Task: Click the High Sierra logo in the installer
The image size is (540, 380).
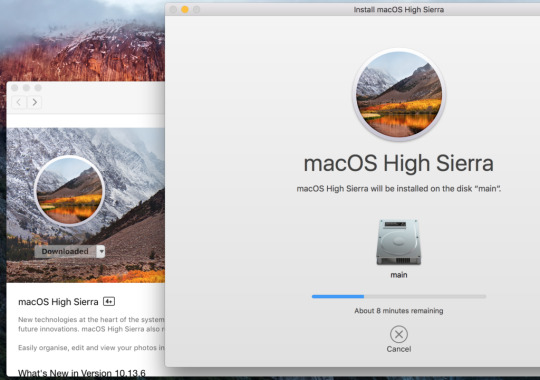Action: click(x=399, y=94)
